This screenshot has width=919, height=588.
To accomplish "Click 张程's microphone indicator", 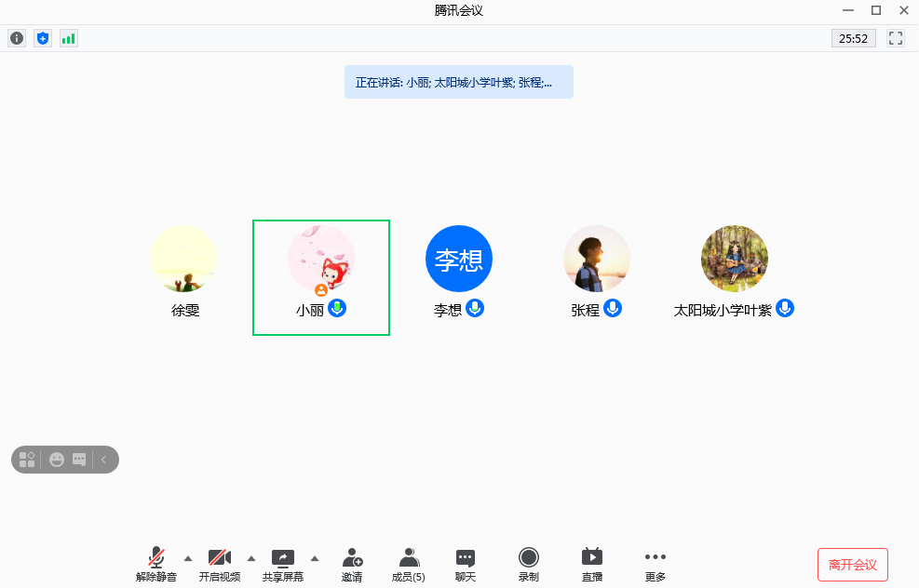I will pos(613,308).
